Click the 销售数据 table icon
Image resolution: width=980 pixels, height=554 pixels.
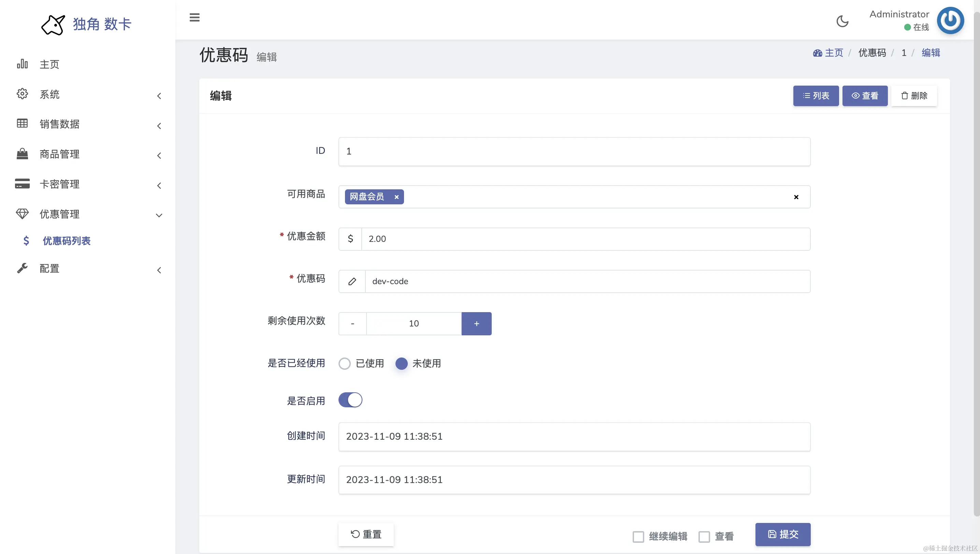(23, 123)
